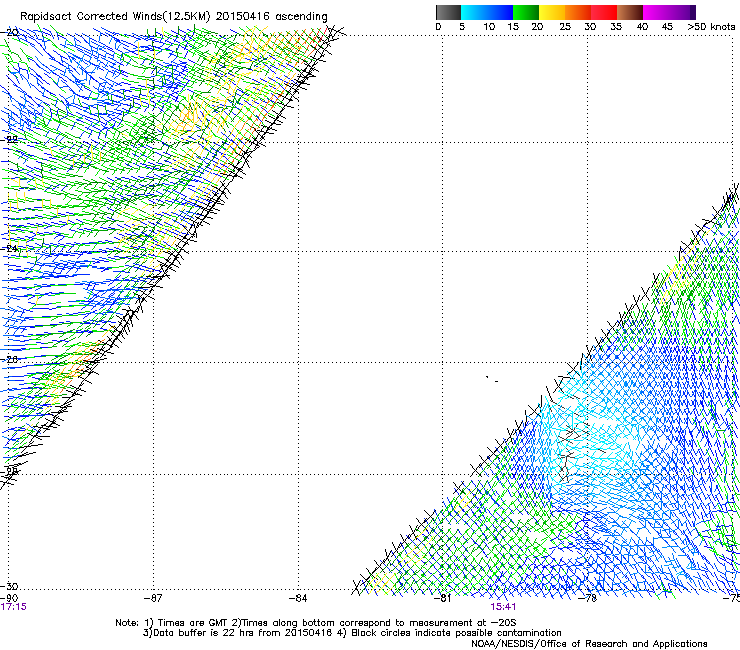The width and height of the screenshot is (740, 650).
Task: Click the 20150416 ascending date text
Action: (271, 16)
